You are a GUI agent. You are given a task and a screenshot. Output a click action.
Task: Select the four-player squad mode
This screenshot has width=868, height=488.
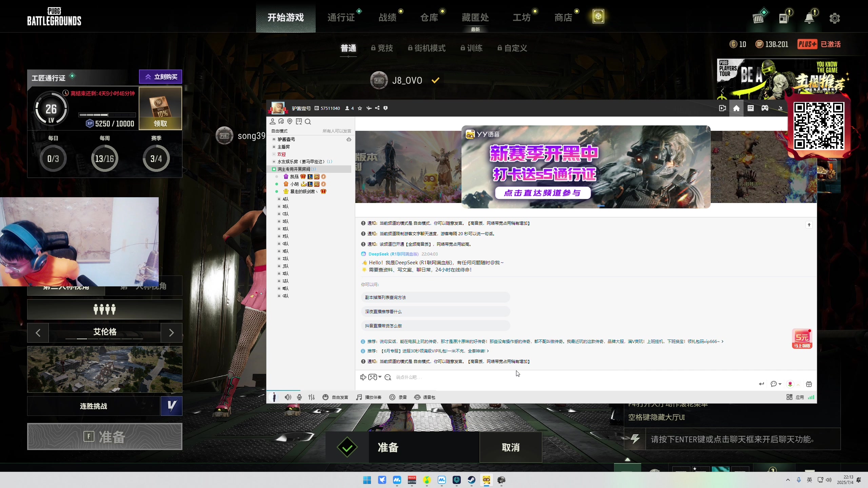(x=105, y=309)
